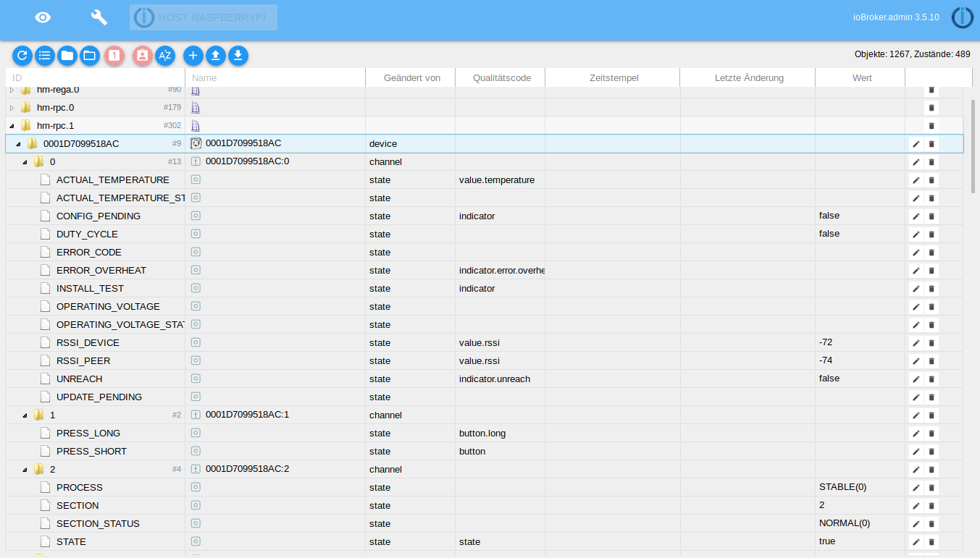Sort objects alphabetically with AZ button
Image resolution: width=980 pixels, height=558 pixels.
point(165,55)
